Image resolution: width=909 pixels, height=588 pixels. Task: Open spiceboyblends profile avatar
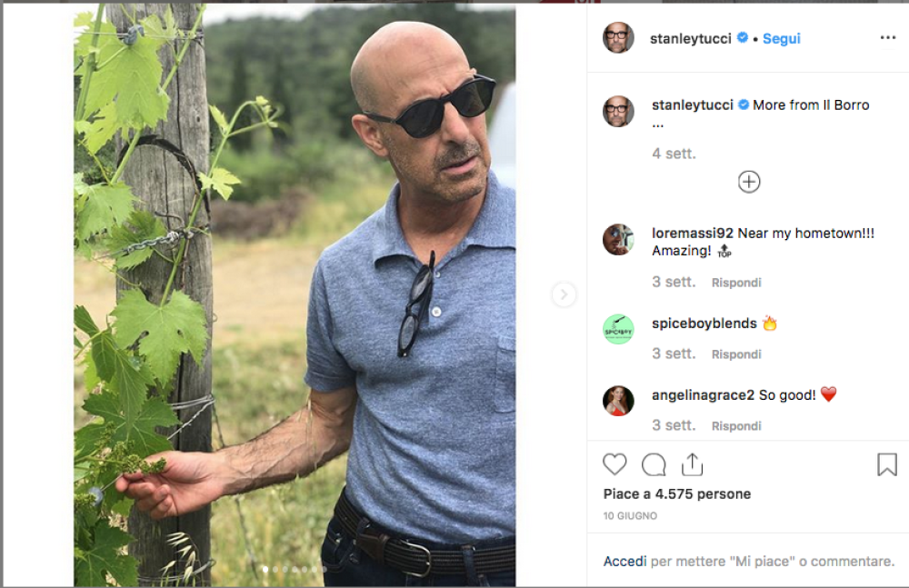coord(618,328)
